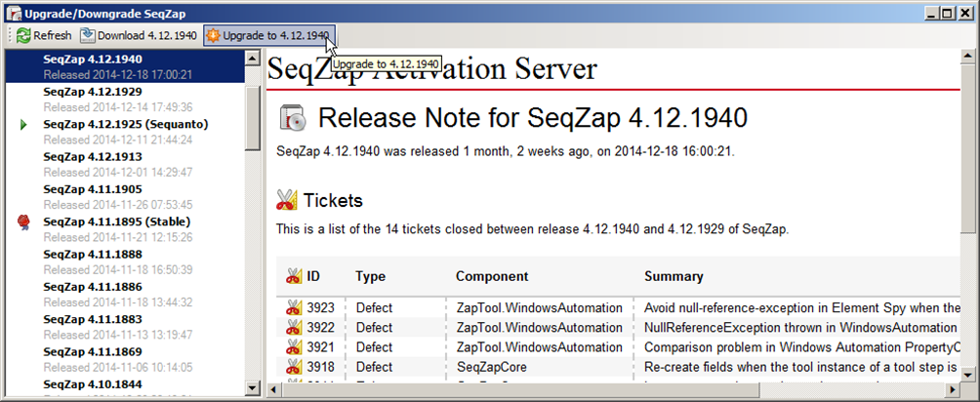Select SeqZap 4.10.1844 release
The height and width of the screenshot is (402, 980).
click(125, 386)
